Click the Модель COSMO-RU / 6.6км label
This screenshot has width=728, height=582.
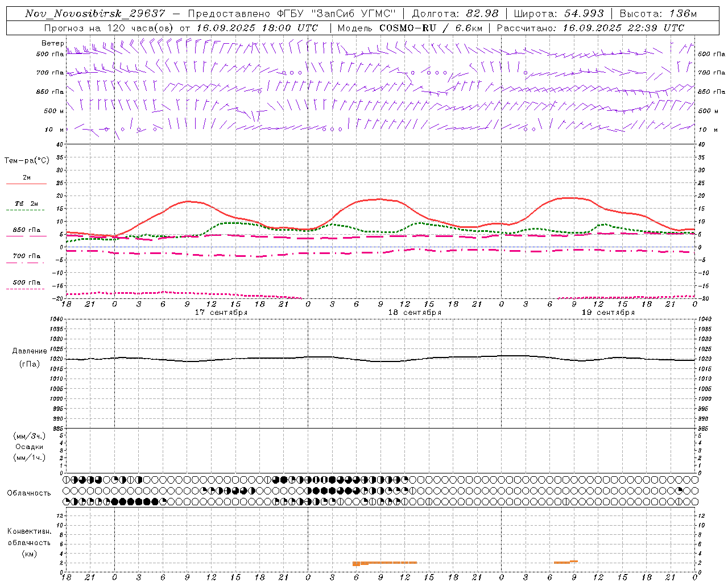(409, 28)
